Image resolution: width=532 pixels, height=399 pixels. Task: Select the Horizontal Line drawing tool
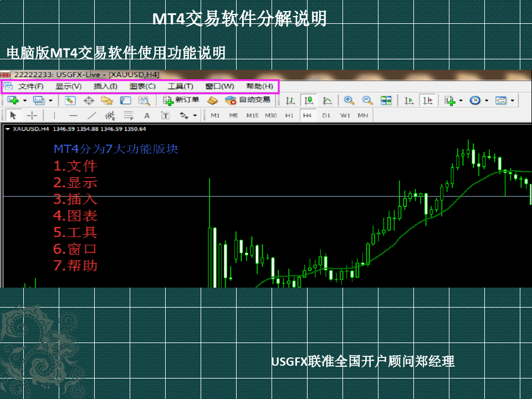73,115
